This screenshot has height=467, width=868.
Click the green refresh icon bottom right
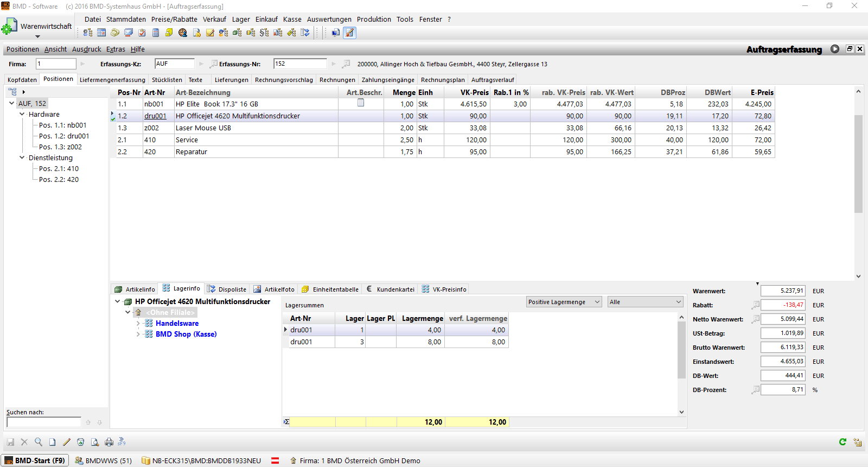(843, 442)
